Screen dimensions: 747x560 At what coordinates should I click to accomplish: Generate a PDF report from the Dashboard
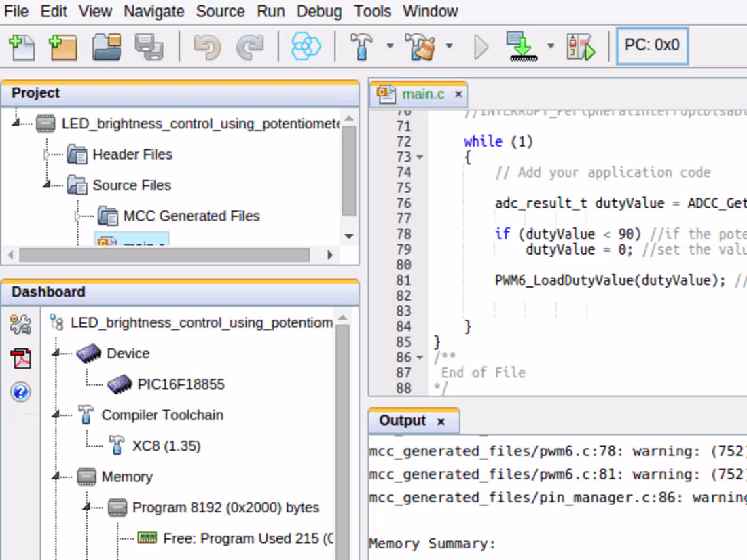pyautogui.click(x=20, y=358)
